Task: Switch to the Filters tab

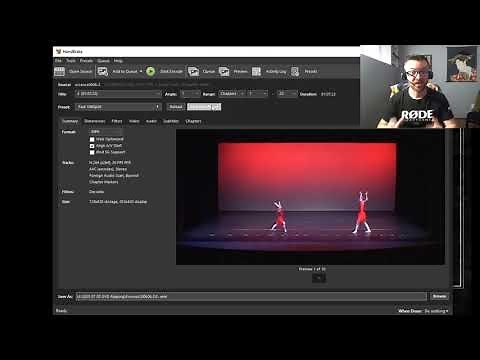Action: (117, 121)
